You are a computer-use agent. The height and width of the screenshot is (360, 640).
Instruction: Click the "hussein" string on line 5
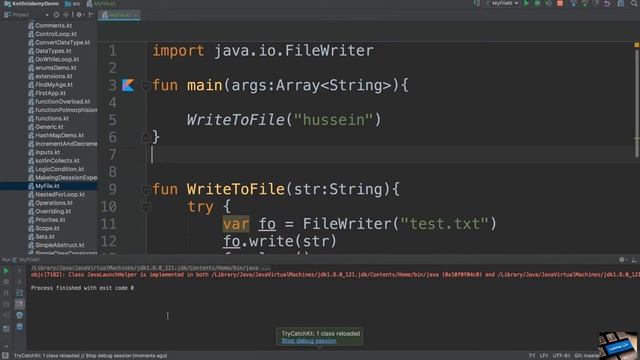[333, 120]
